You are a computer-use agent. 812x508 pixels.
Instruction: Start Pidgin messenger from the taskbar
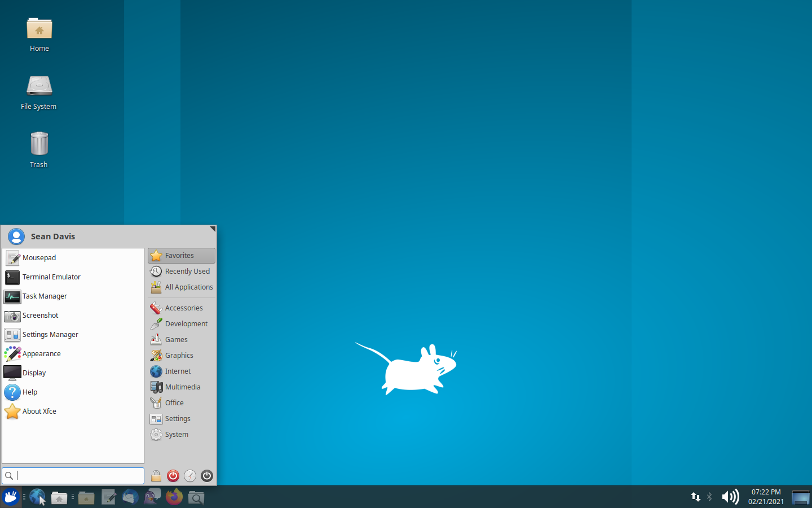(152, 497)
